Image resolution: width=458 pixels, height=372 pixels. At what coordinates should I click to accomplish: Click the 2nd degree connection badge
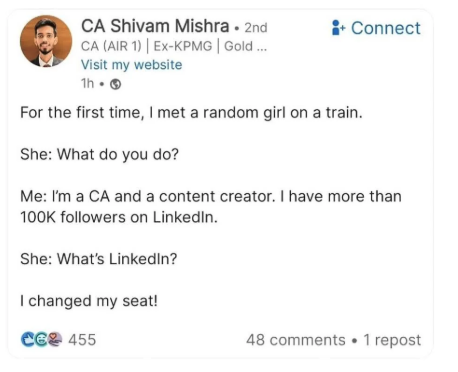[x=256, y=28]
